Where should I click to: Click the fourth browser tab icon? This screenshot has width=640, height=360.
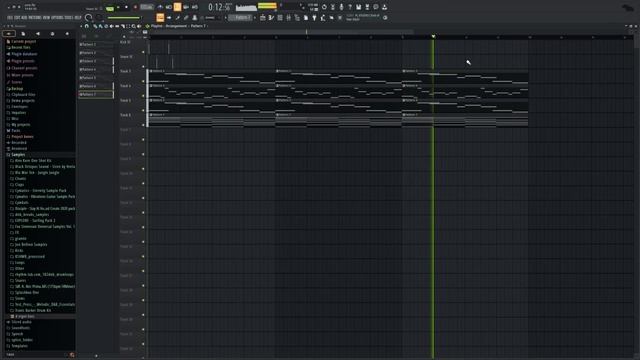click(x=52, y=33)
